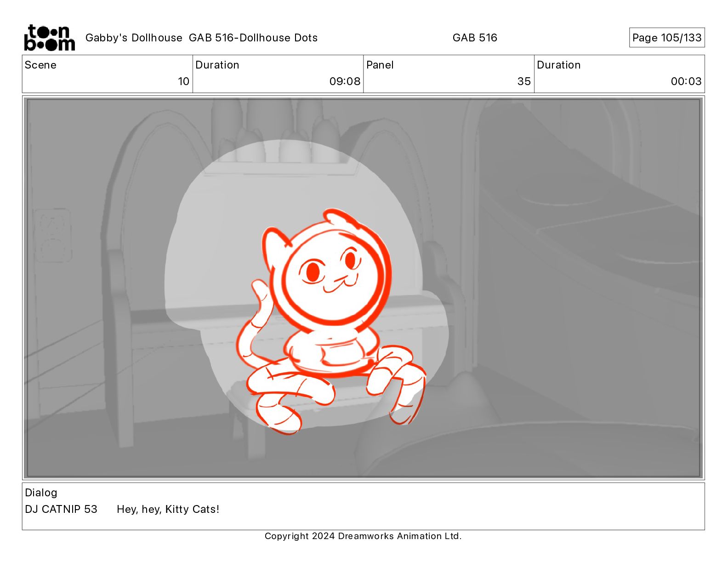Select the "DJ CATNIP 53" character name

[x=61, y=509]
